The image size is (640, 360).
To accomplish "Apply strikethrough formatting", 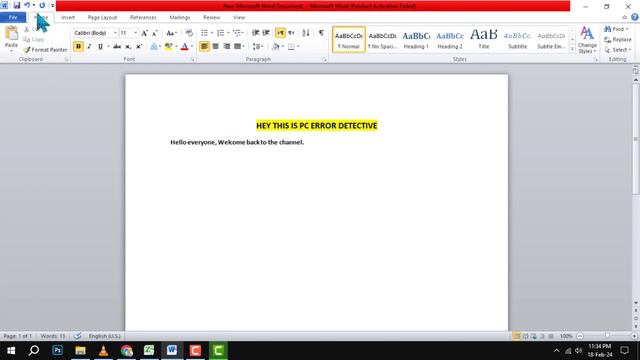I will click(117, 47).
